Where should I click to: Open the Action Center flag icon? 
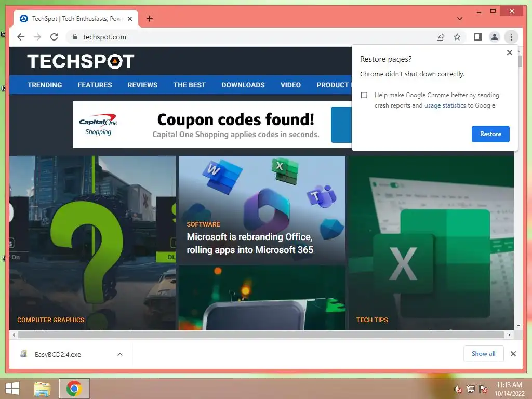click(x=483, y=389)
